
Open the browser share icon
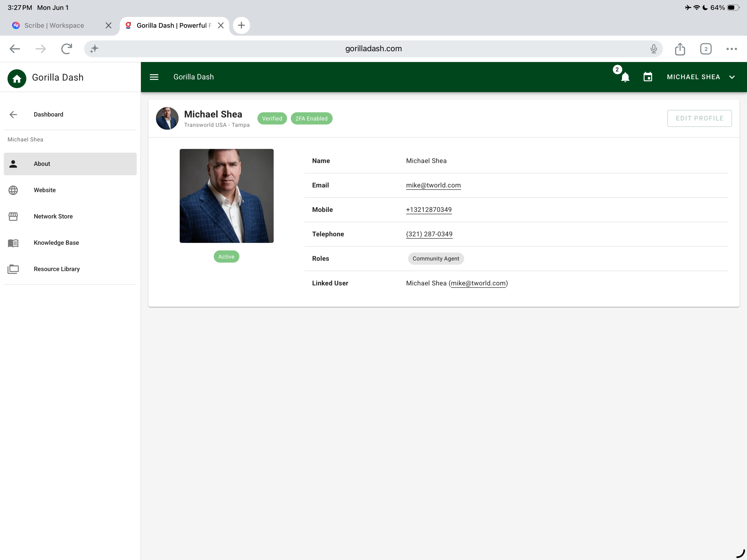tap(680, 49)
